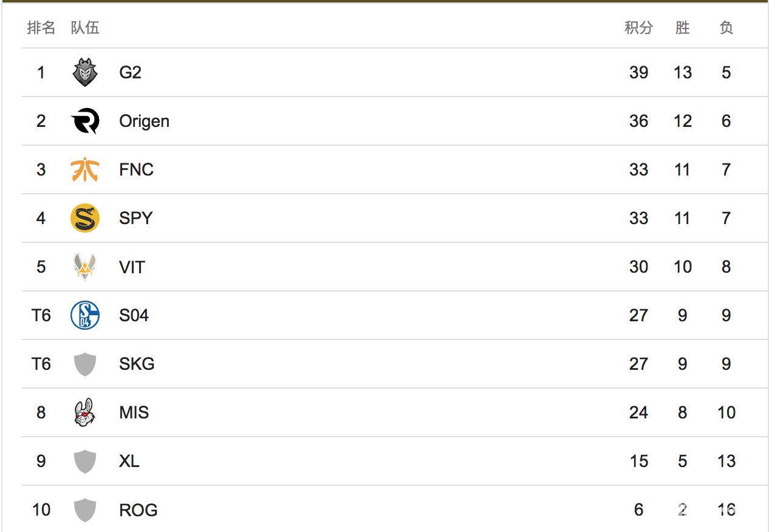
Task: Click G2's 39 points value
Action: coord(638,72)
